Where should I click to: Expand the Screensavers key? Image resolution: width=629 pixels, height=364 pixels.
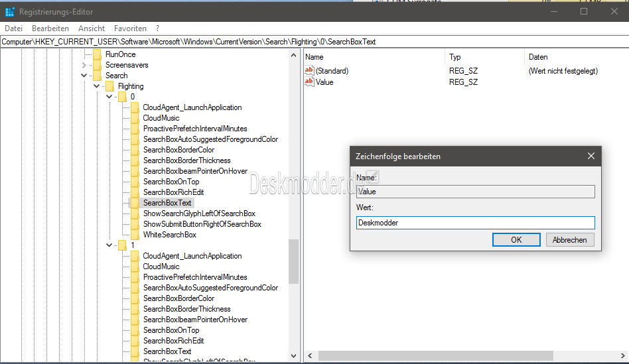coord(84,65)
